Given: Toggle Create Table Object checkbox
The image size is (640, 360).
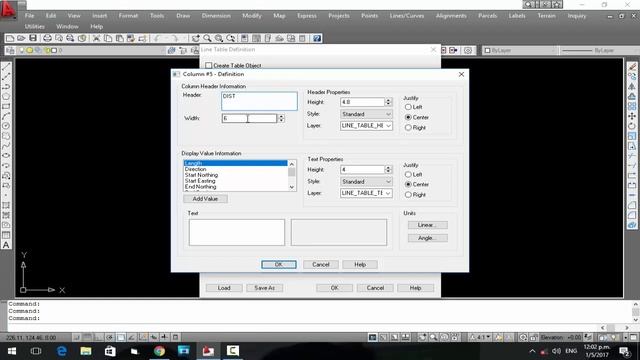Looking at the screenshot, I should (x=209, y=65).
